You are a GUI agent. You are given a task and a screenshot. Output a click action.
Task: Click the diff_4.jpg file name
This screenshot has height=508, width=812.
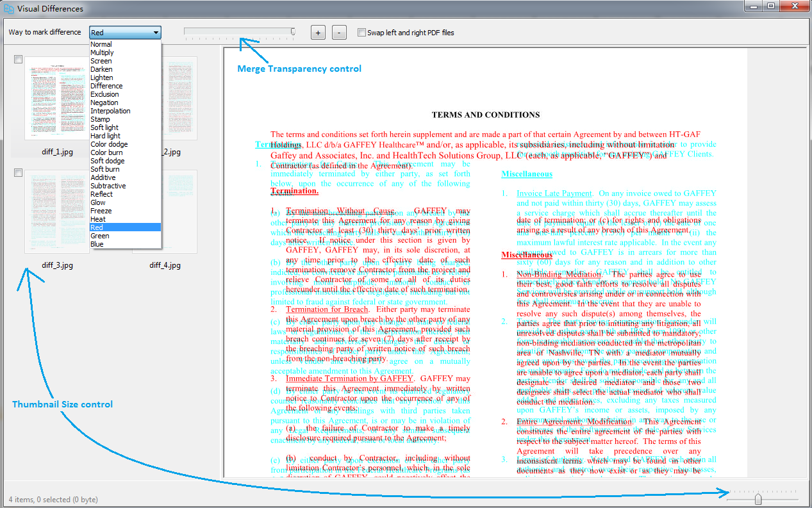(165, 265)
